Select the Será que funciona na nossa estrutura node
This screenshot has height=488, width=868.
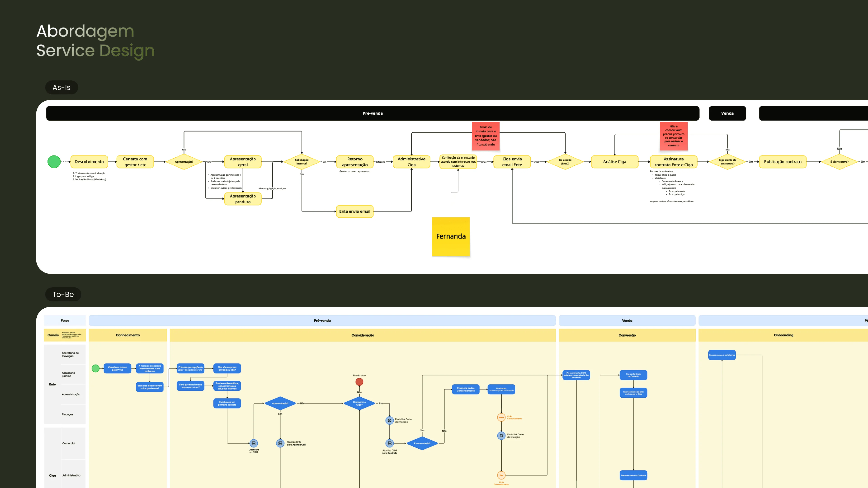tap(190, 386)
